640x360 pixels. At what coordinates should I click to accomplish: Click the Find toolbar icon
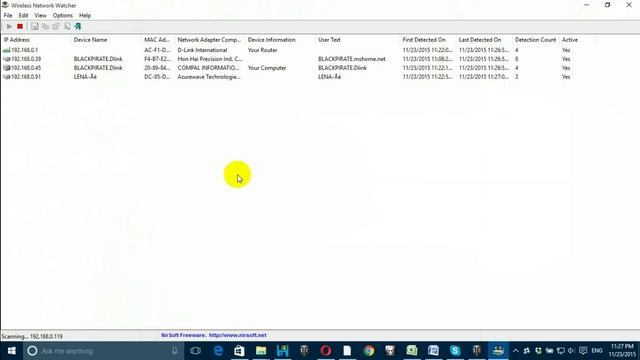click(67, 27)
